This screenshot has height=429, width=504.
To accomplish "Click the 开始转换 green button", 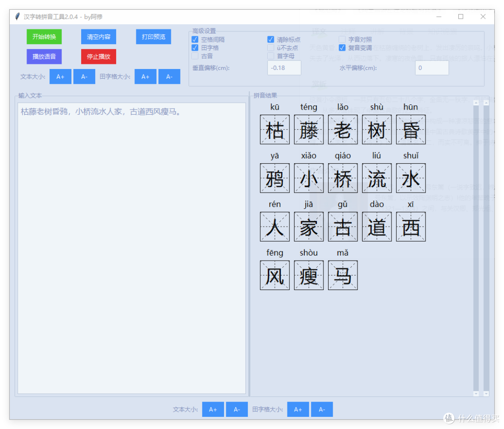I will [44, 37].
